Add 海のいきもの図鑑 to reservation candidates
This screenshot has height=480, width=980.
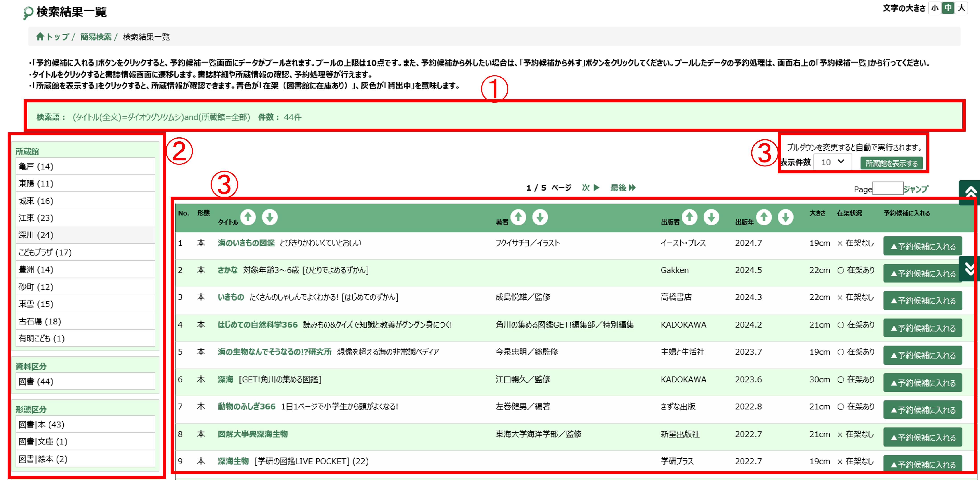923,246
